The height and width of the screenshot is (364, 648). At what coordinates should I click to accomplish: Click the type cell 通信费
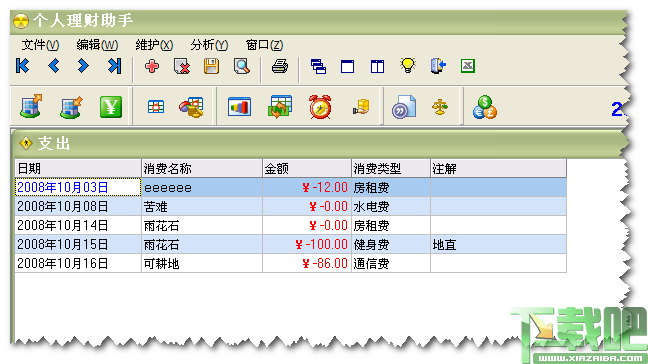tap(391, 263)
